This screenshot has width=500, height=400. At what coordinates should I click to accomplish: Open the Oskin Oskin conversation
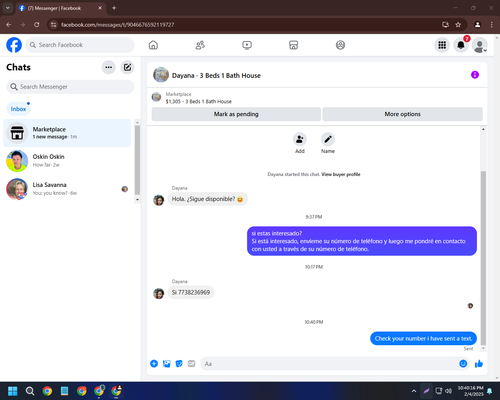(67, 161)
